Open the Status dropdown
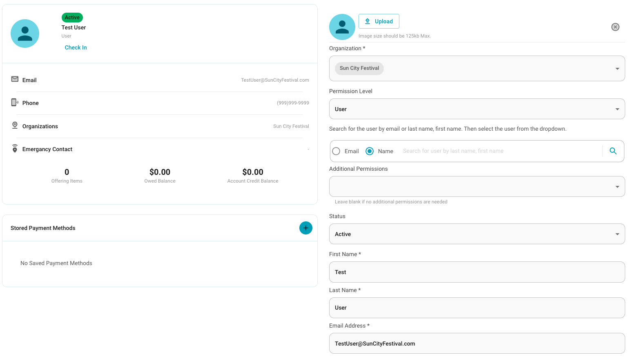The image size is (644, 357). pos(477,234)
